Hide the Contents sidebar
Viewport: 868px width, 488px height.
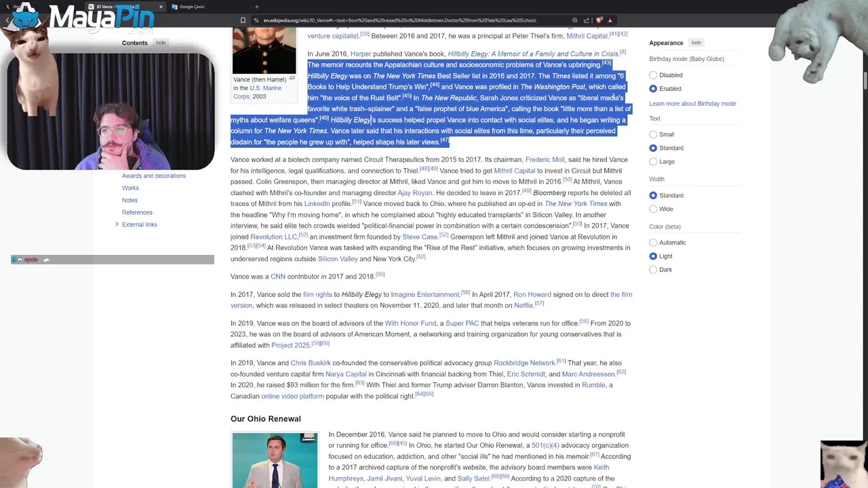[161, 43]
